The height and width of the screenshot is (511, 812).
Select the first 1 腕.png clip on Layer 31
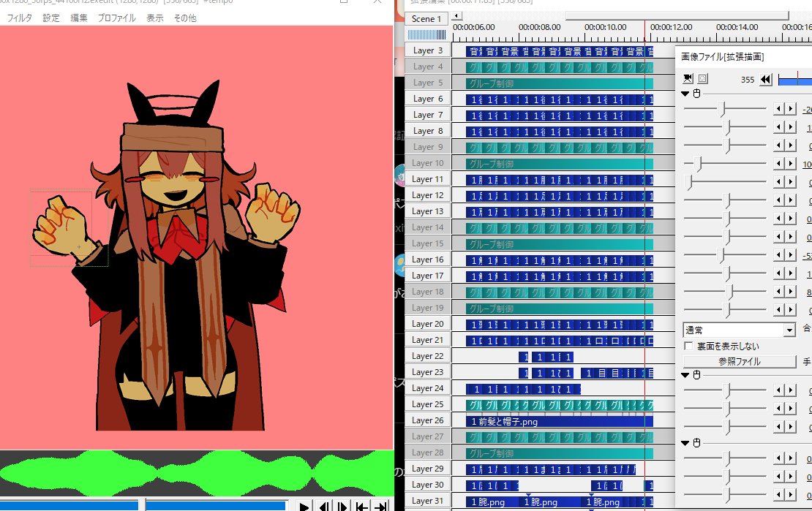[492, 501]
